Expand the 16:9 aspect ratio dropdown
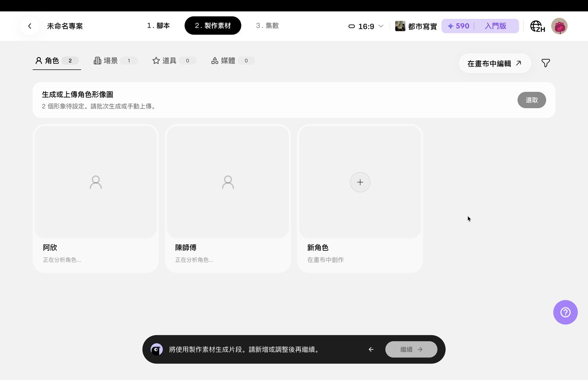 [366, 26]
